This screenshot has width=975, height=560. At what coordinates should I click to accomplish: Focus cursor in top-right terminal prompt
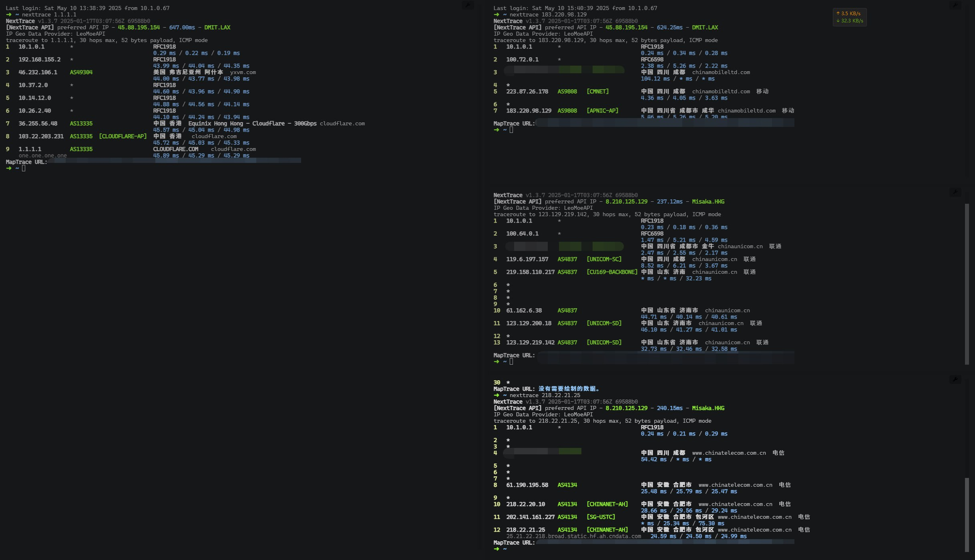511,130
